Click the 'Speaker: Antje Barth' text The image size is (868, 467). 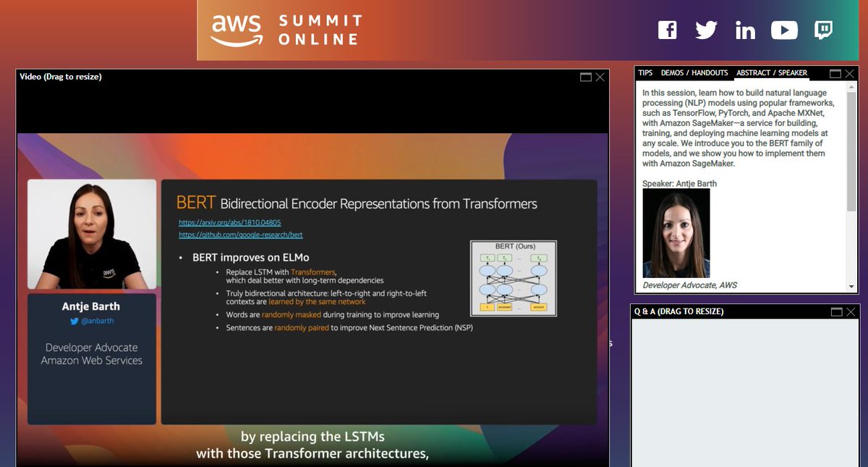(680, 184)
